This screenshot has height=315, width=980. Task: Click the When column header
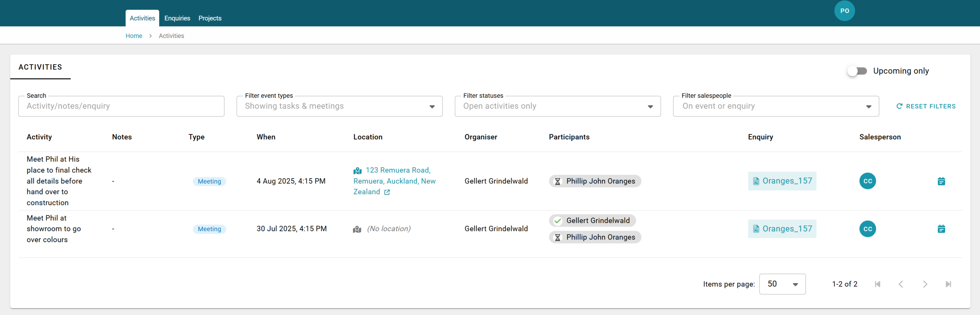[266, 137]
